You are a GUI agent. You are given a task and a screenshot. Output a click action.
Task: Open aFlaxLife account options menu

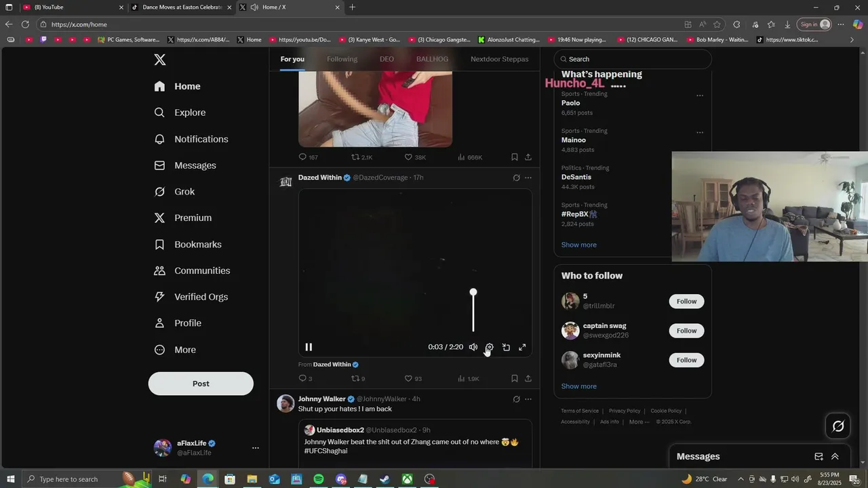(x=256, y=448)
